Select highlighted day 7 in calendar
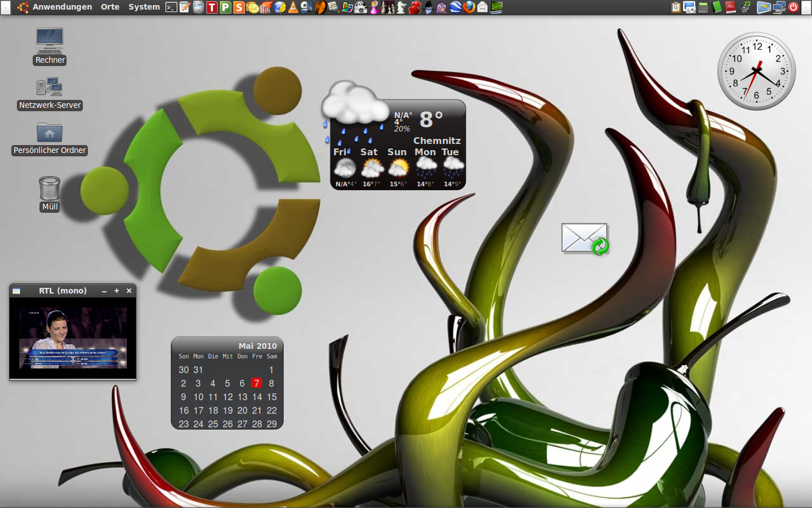 click(x=257, y=383)
